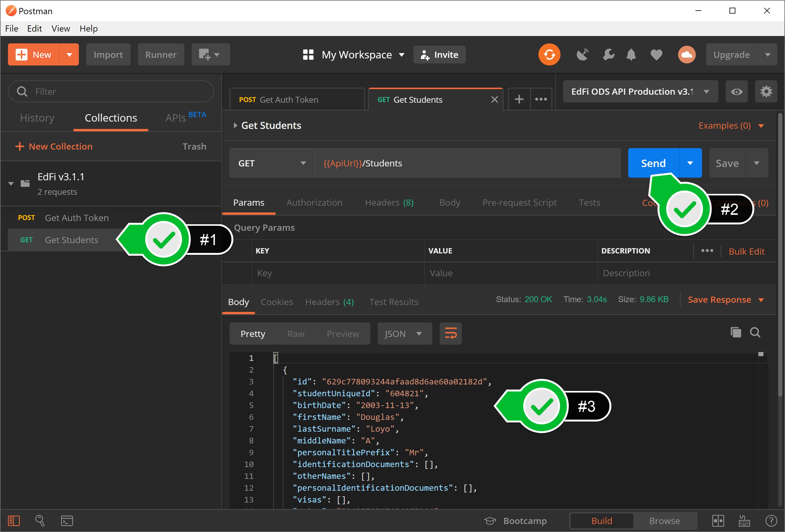Click the request URL field
The height and width of the screenshot is (532, 785).
click(x=468, y=163)
